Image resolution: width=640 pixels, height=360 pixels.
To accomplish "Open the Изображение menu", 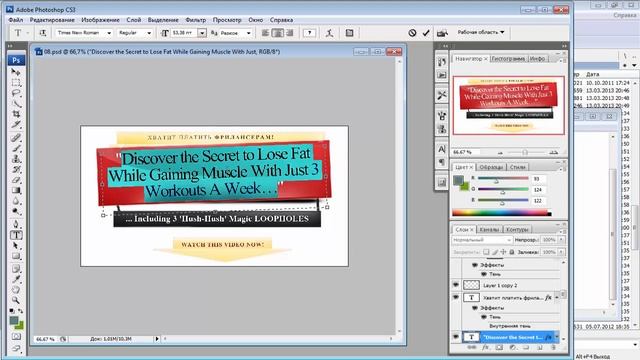I will click(100, 20).
